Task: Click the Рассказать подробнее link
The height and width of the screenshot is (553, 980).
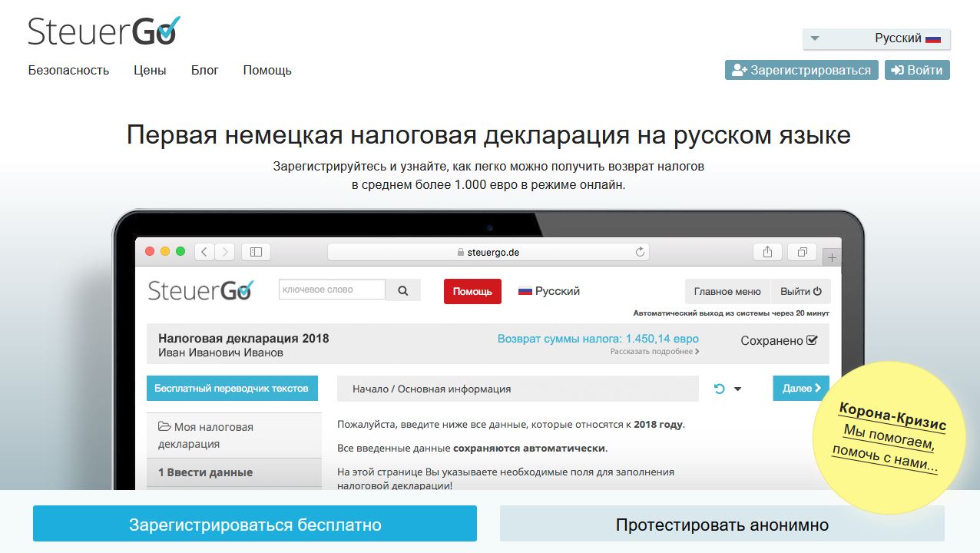Action: [655, 351]
